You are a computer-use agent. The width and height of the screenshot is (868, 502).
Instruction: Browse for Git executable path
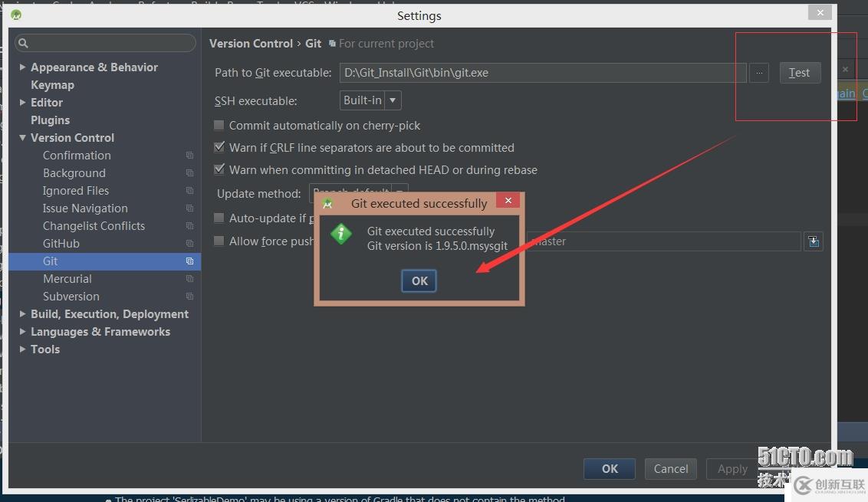(759, 73)
